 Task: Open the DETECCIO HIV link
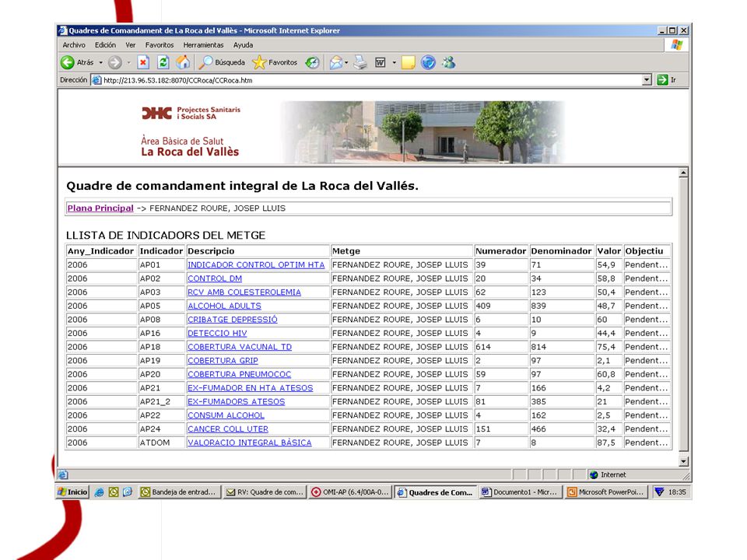click(x=217, y=334)
